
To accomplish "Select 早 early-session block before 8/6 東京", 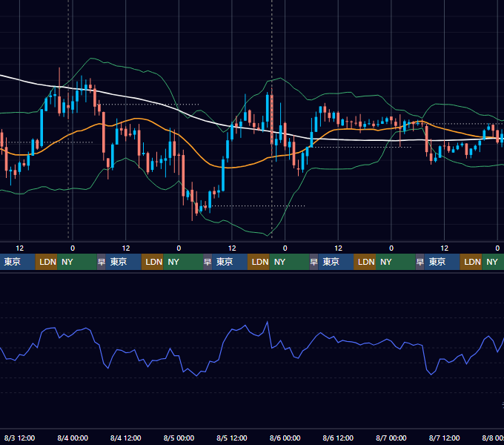I will 314,262.
